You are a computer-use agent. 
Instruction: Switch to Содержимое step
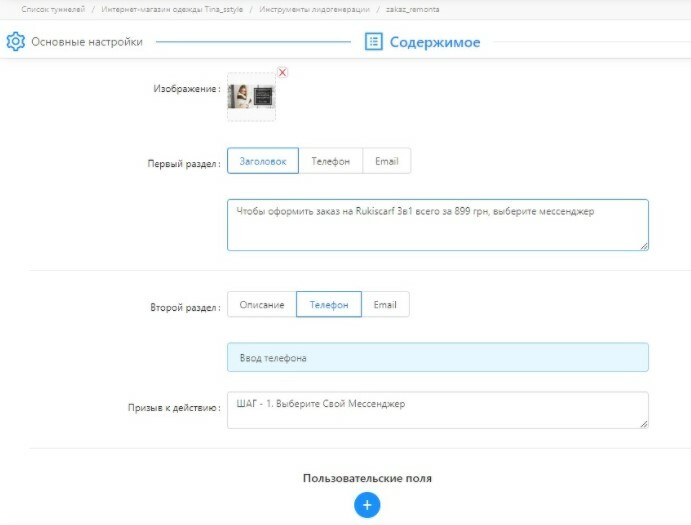(x=434, y=42)
